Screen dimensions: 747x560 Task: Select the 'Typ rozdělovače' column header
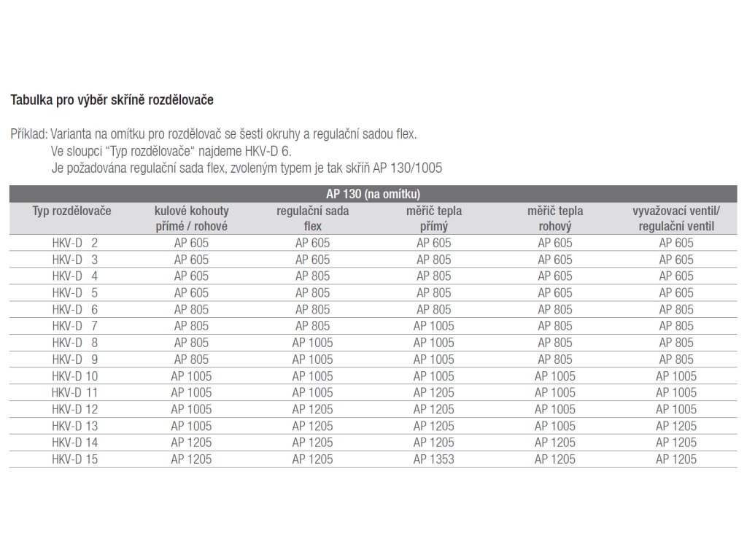(71, 211)
